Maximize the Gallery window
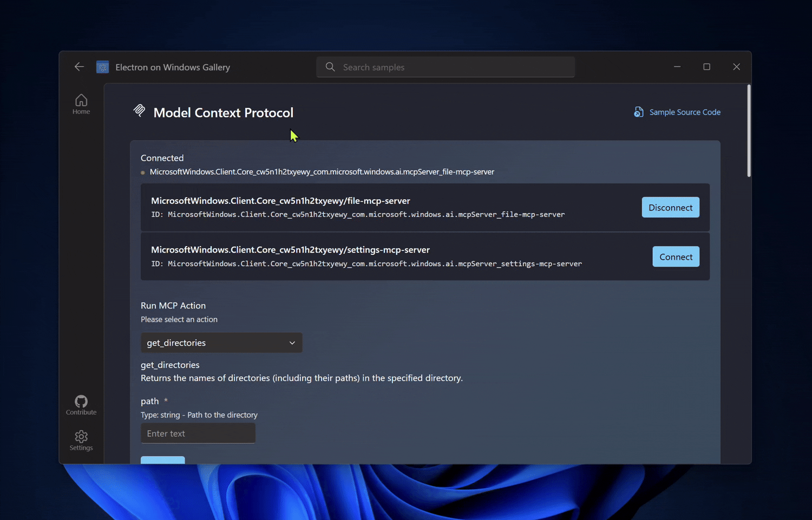Viewport: 812px width, 520px height. pyautogui.click(x=706, y=67)
